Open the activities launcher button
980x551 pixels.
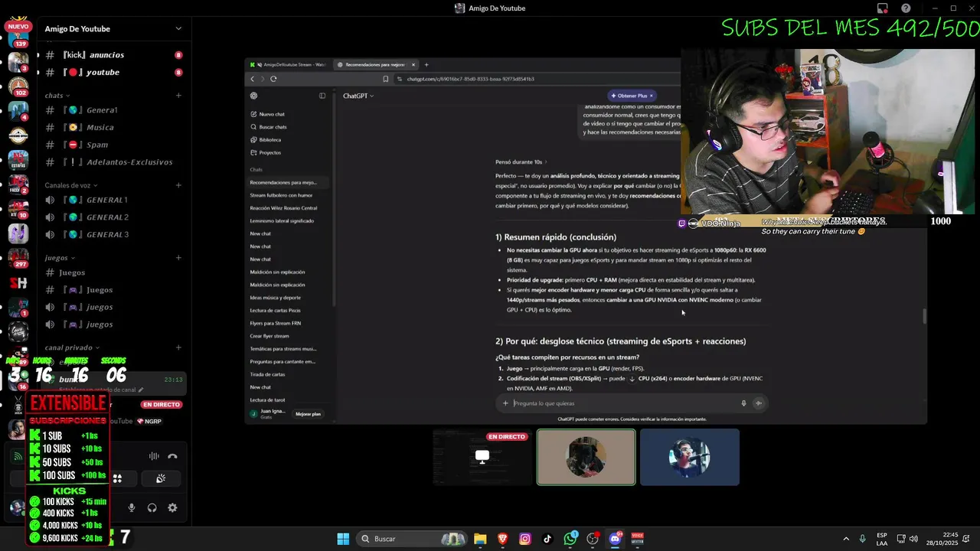tap(118, 479)
